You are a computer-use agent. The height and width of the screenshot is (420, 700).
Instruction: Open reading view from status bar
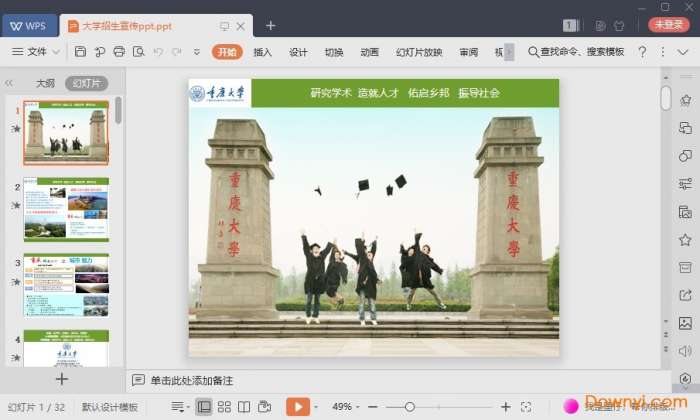244,407
